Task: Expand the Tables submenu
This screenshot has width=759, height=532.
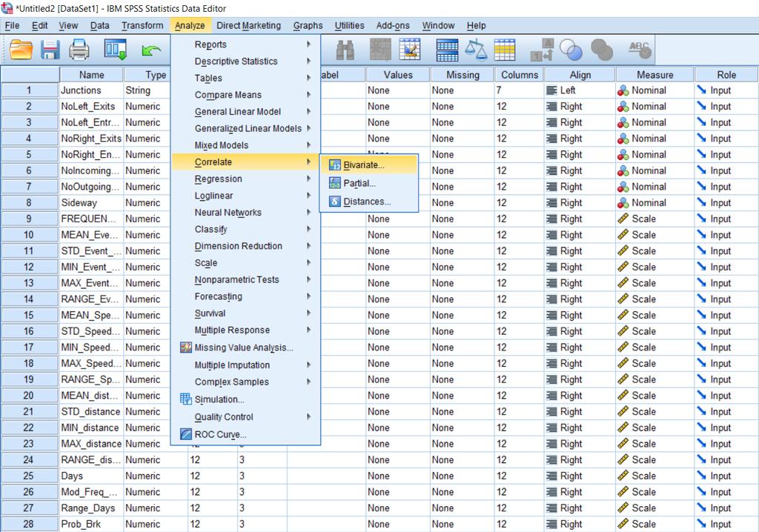Action: point(245,78)
